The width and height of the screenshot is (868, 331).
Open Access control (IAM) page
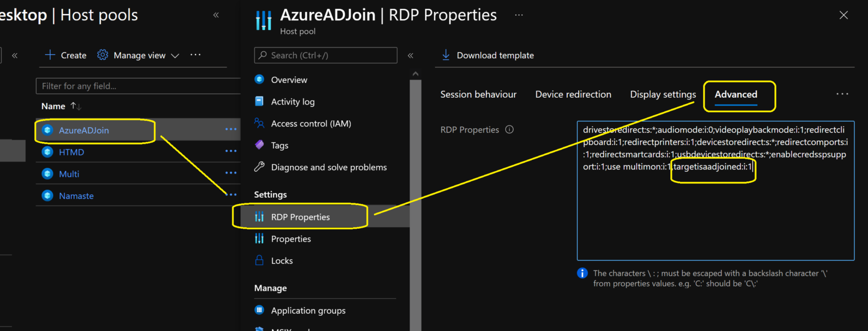[x=311, y=124]
